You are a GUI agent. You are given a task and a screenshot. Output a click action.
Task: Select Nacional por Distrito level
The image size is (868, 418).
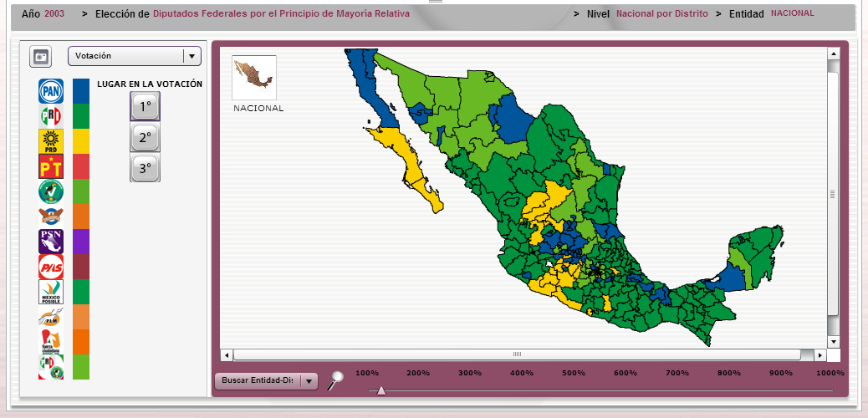(661, 14)
